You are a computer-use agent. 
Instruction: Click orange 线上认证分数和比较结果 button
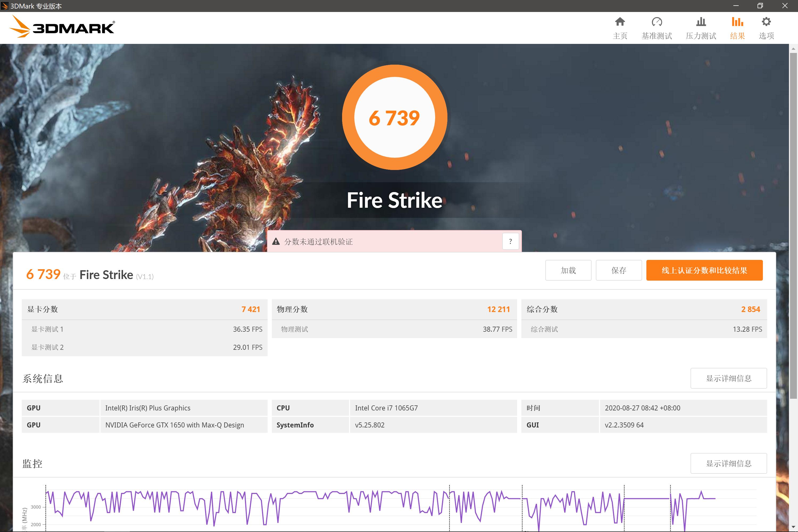click(704, 271)
